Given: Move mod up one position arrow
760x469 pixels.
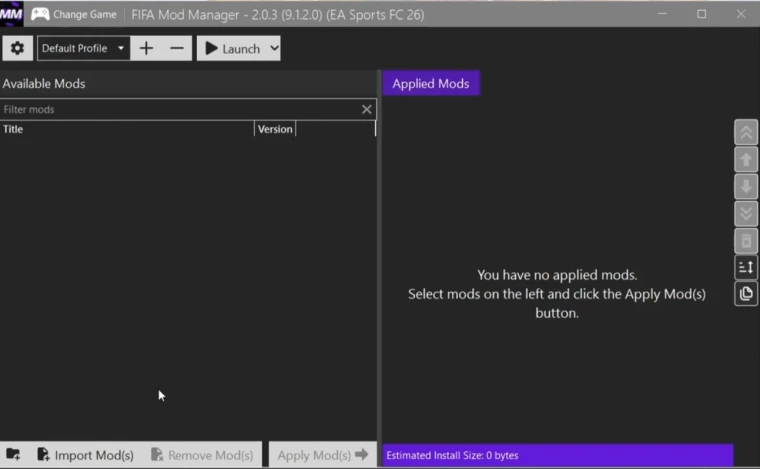Looking at the screenshot, I should coord(746,159).
